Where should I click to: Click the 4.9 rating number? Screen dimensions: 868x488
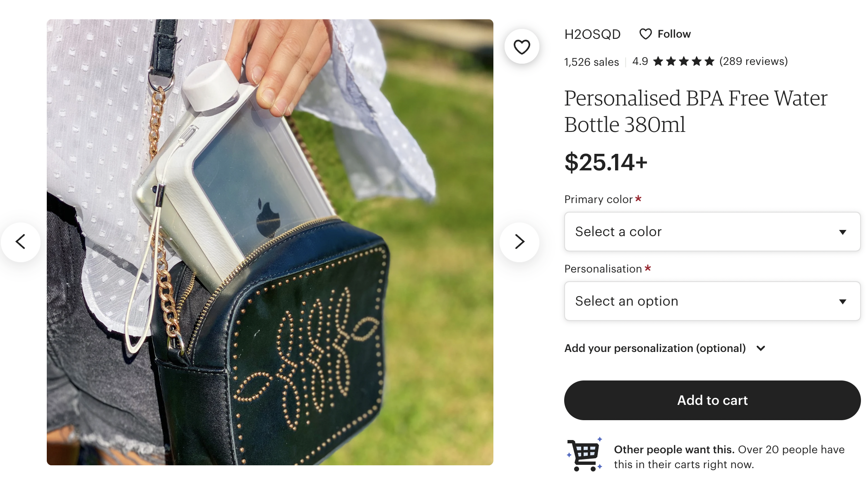[x=640, y=61]
